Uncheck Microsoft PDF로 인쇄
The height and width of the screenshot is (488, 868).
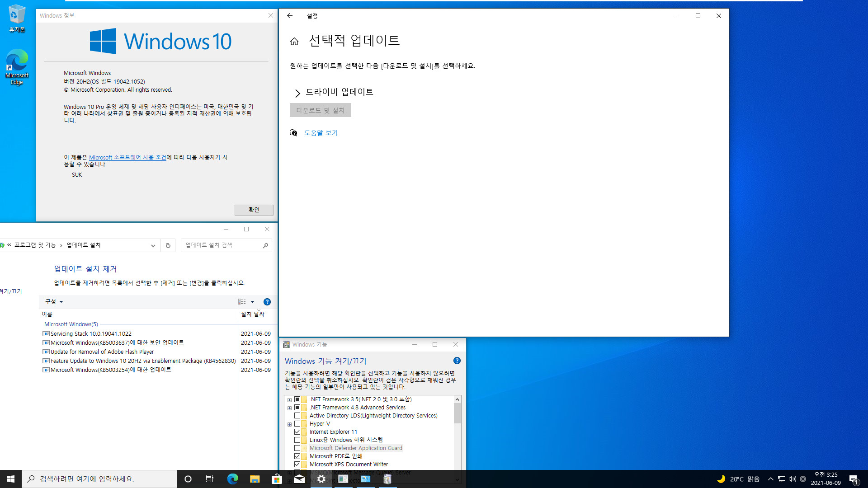297,456
